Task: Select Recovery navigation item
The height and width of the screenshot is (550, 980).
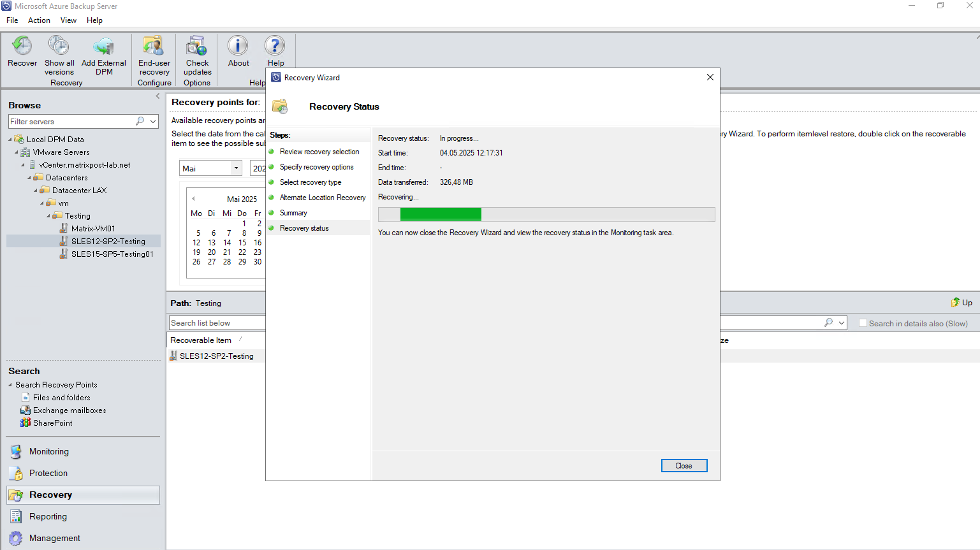Action: click(83, 495)
